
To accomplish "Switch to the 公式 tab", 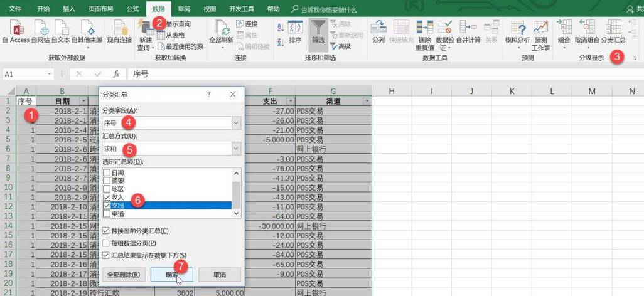I will [x=132, y=9].
